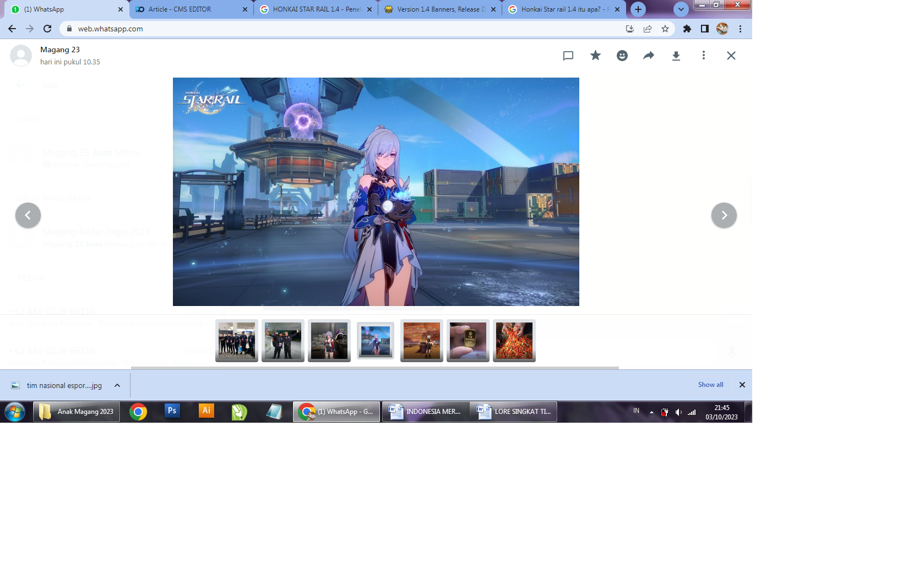
Task: Click the main Honkai Star Rail image
Action: point(376,192)
